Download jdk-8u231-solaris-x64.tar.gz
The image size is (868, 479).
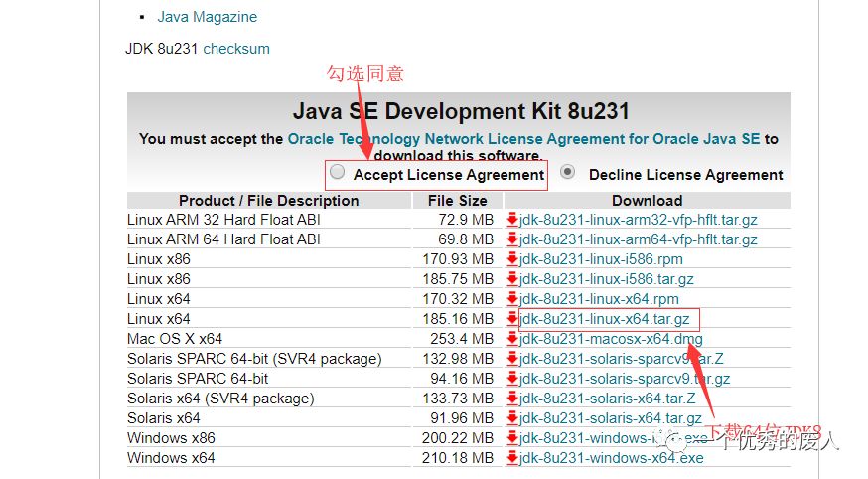pos(611,418)
